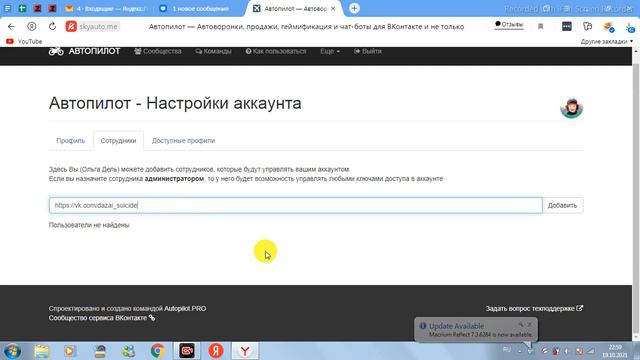
Task: Open the screen recorder taskbar icon
Action: pyautogui.click(x=187, y=351)
